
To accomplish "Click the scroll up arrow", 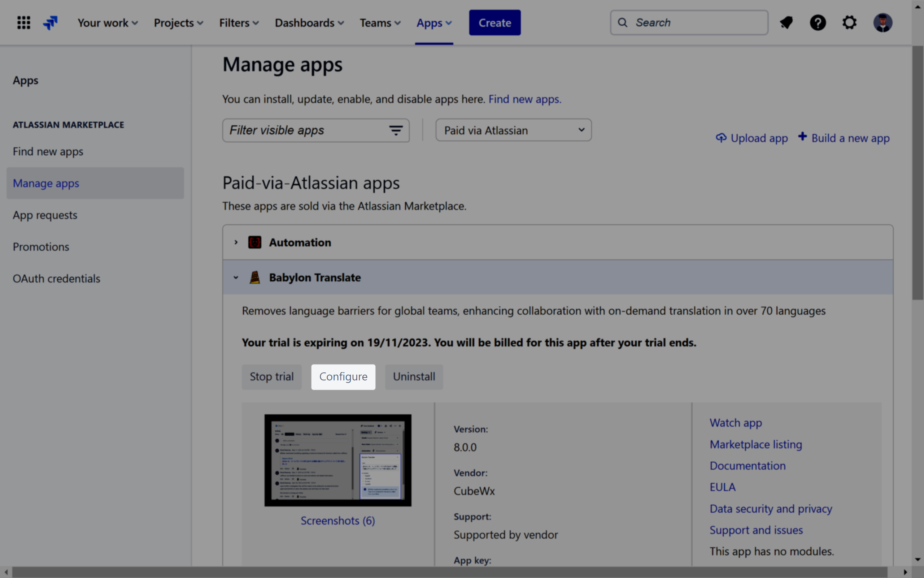I will click(x=918, y=7).
